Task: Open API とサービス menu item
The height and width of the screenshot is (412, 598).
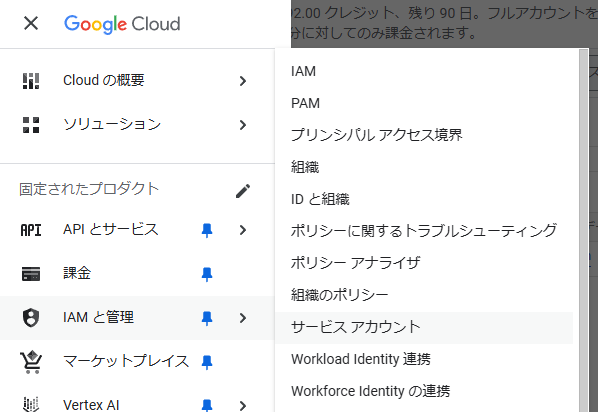Action: pyautogui.click(x=137, y=230)
